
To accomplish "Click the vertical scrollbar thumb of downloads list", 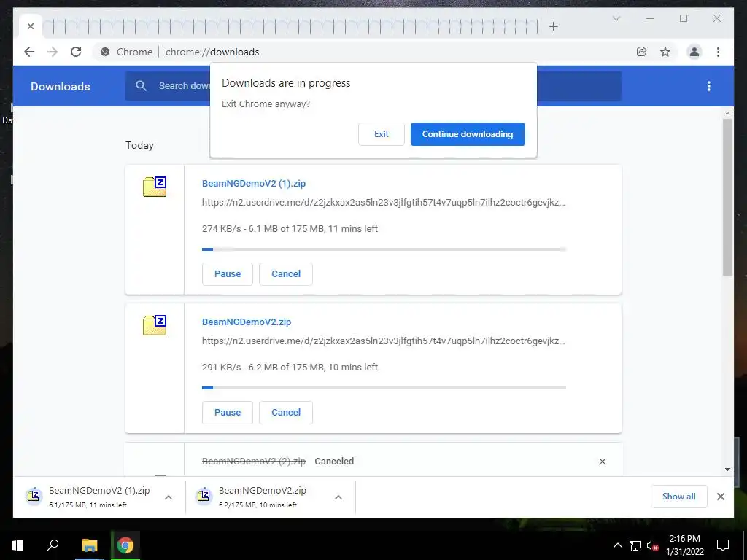I will click(727, 197).
